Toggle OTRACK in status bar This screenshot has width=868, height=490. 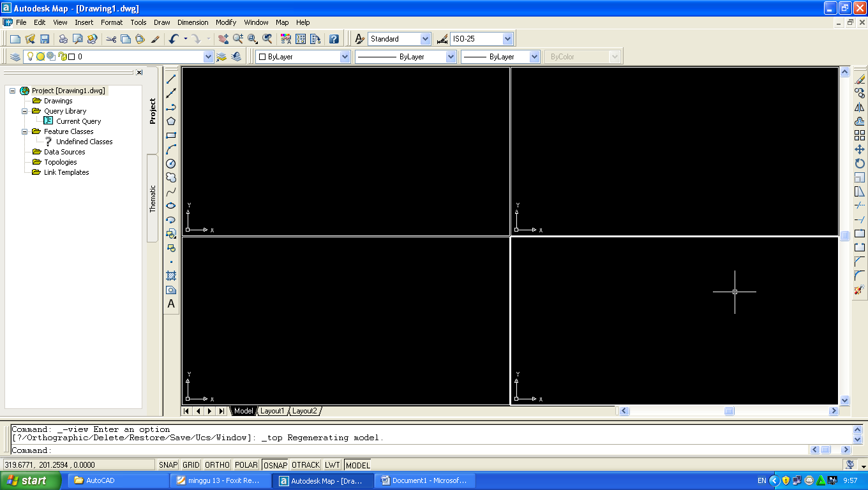[306, 465]
